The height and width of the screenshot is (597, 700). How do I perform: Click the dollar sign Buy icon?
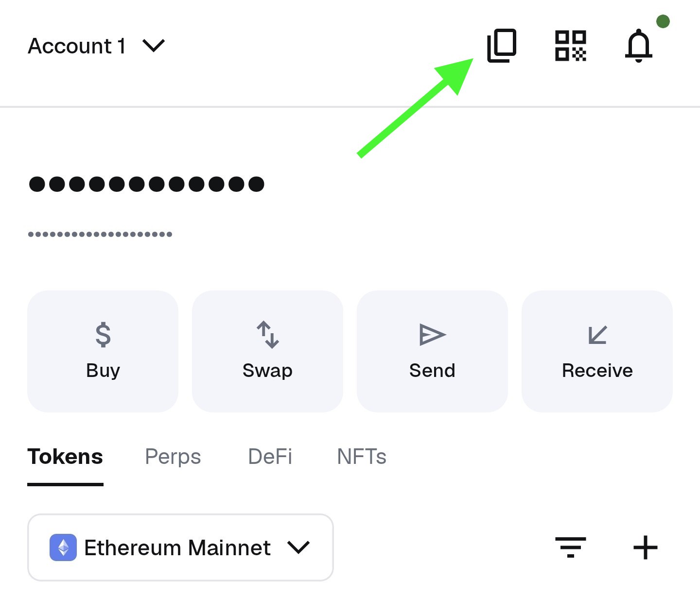(103, 335)
